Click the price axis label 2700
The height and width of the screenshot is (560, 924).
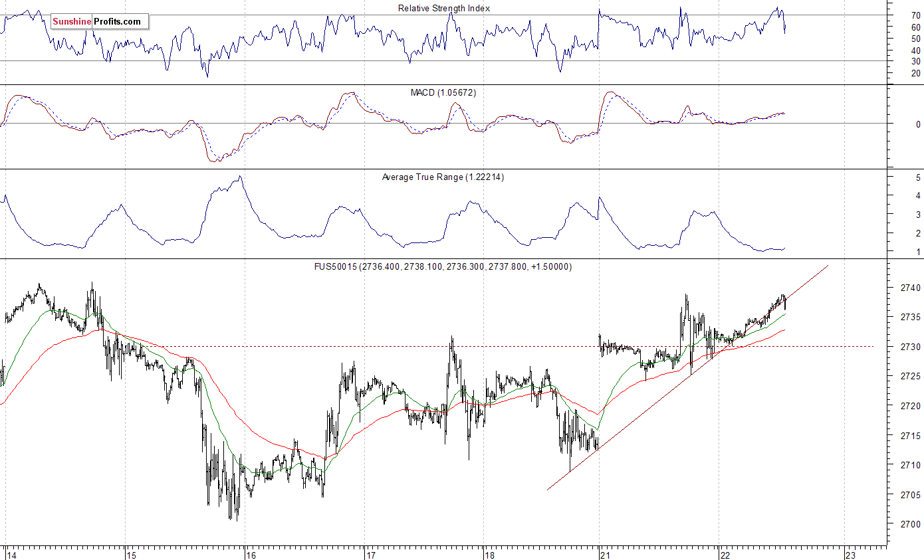(912, 524)
